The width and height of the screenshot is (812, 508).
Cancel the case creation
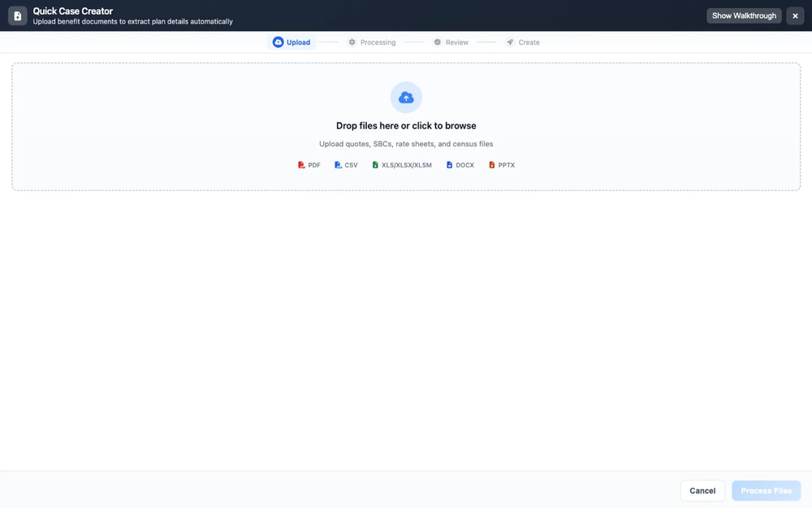coord(702,490)
